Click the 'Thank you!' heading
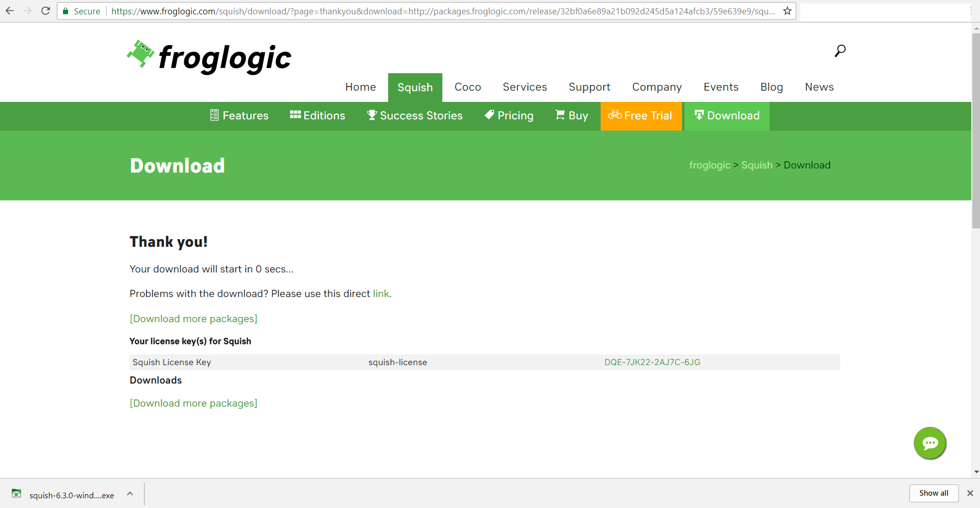980x508 pixels. click(168, 242)
